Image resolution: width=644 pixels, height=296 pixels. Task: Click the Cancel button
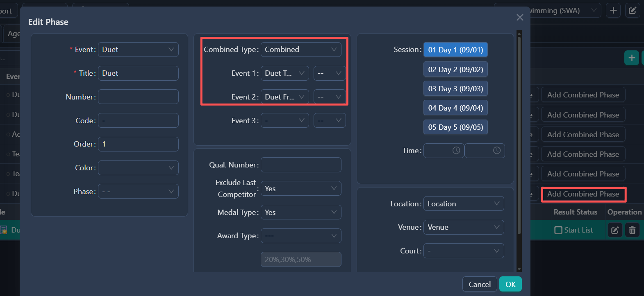coord(480,284)
